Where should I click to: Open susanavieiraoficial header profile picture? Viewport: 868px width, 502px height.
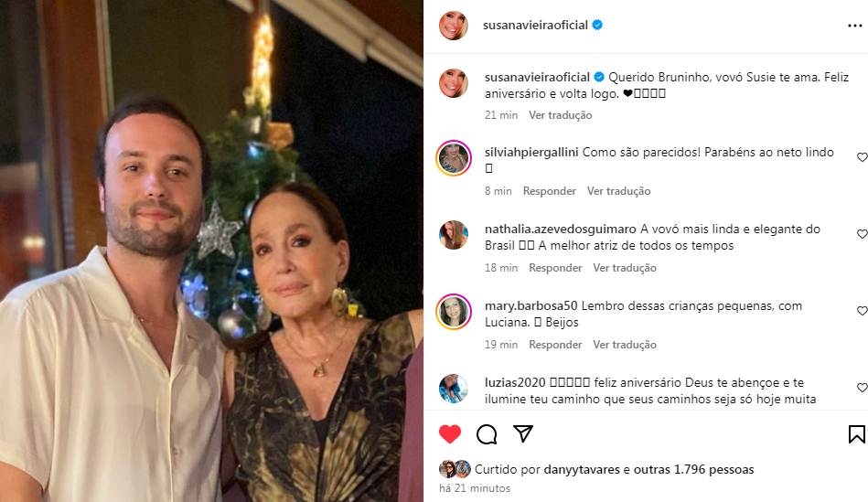tap(453, 26)
